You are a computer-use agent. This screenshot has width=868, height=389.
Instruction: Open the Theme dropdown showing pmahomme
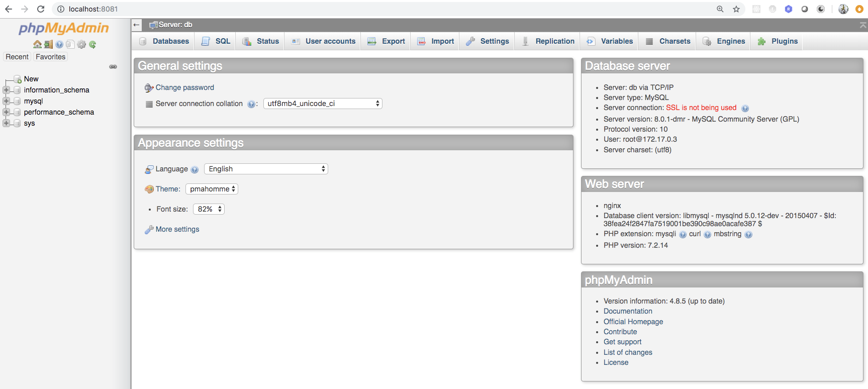point(212,189)
